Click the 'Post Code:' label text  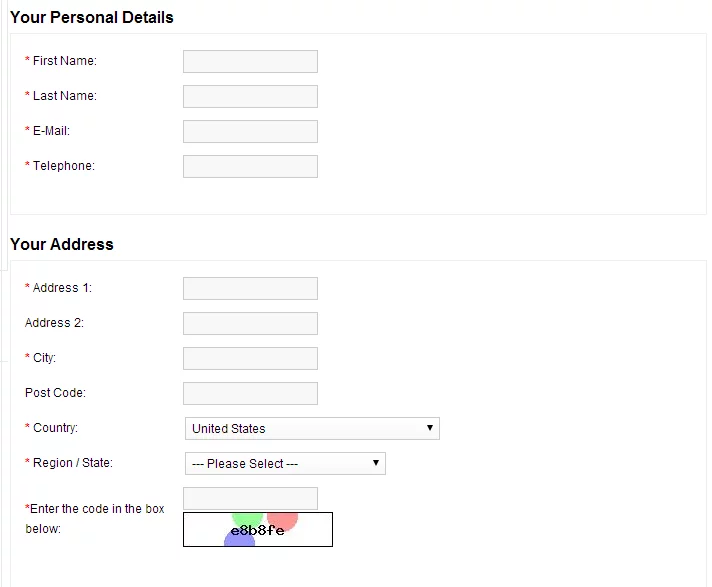coord(55,393)
